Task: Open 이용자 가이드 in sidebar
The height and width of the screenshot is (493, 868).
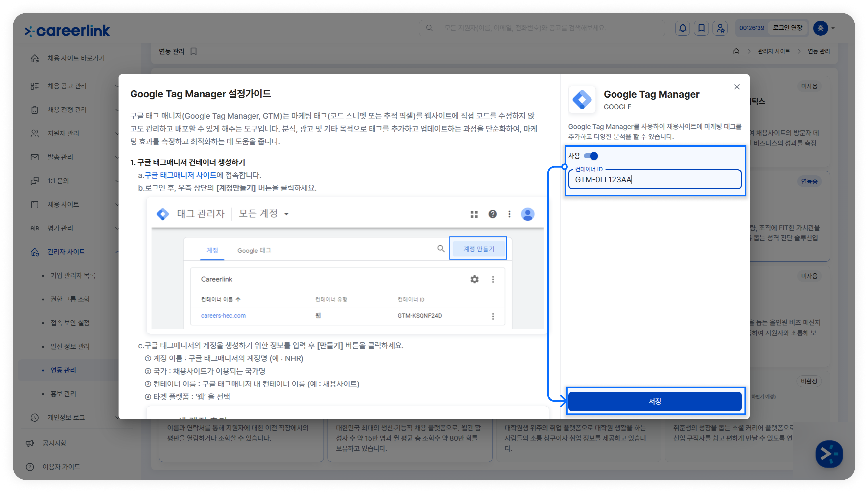Action: pos(61,467)
